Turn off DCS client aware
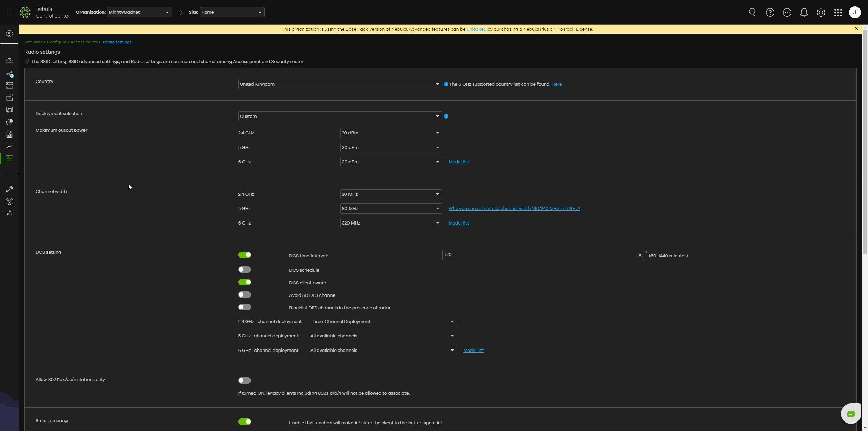 click(244, 282)
